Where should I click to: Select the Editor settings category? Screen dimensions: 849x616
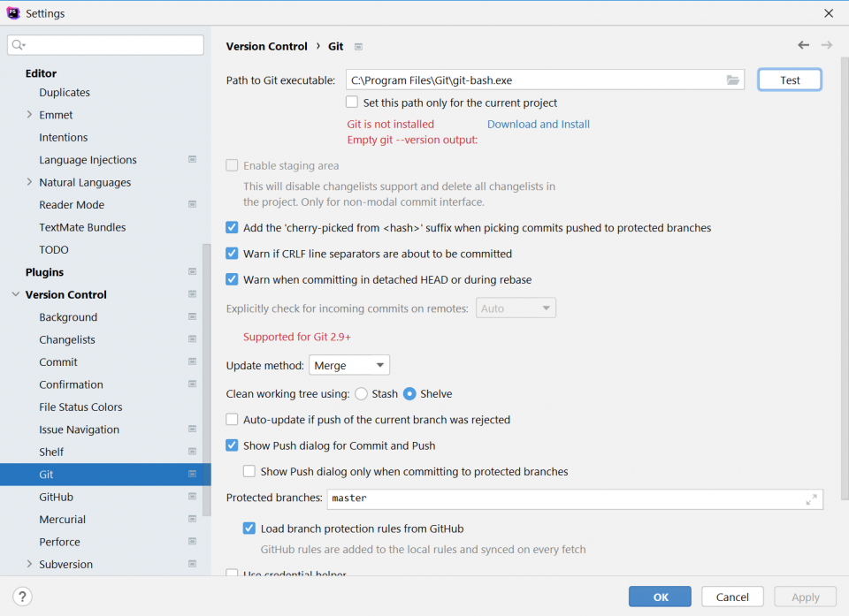pyautogui.click(x=42, y=73)
